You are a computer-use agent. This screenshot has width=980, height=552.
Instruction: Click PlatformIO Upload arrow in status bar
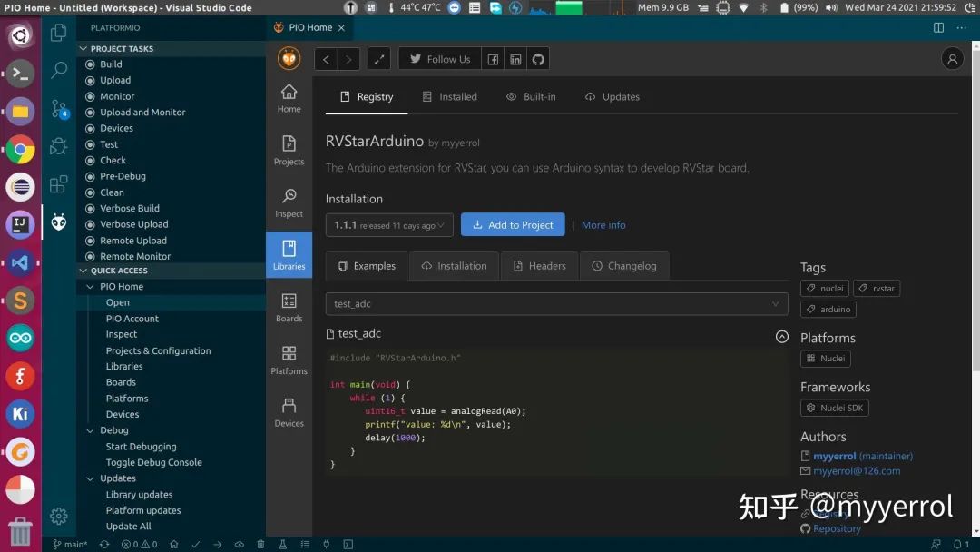pos(218,545)
